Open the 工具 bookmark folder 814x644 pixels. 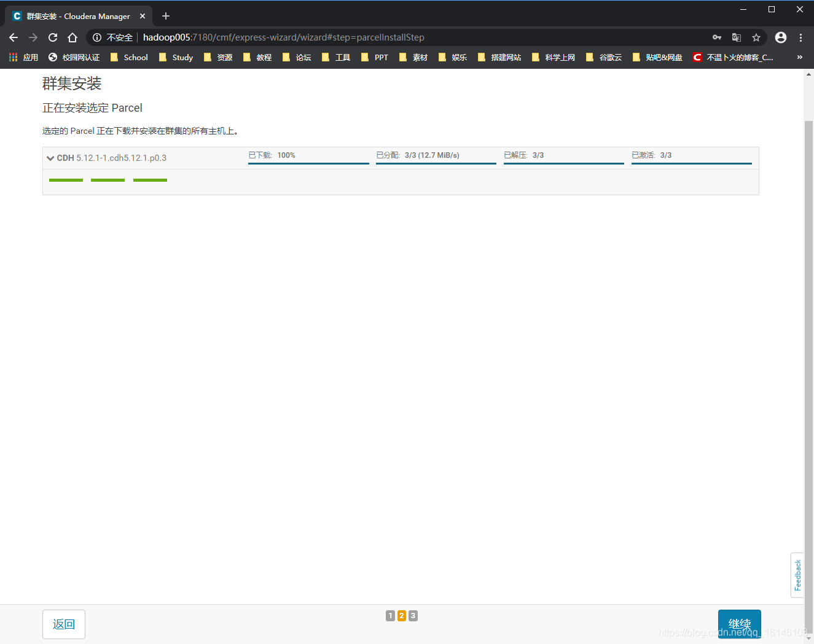[x=336, y=57]
